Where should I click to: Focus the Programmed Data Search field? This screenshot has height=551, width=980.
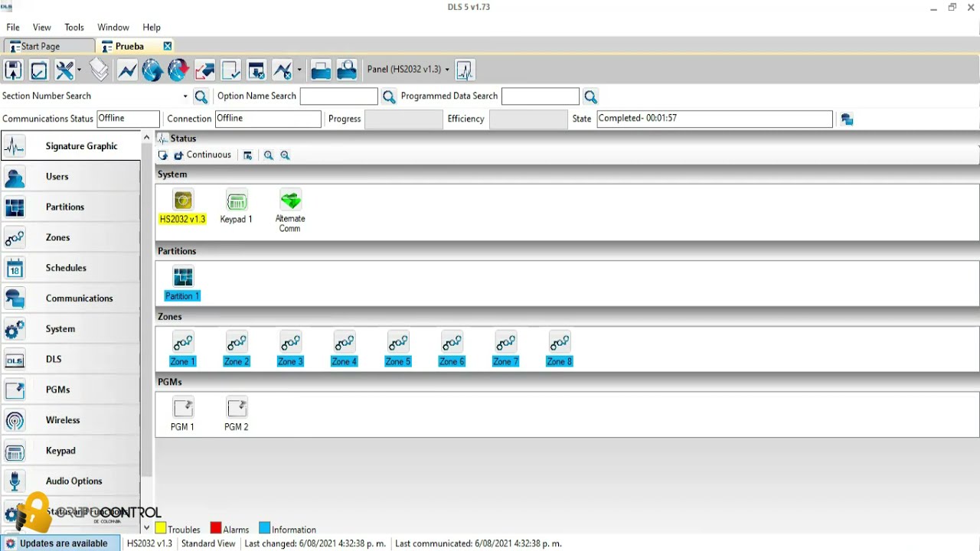point(541,96)
